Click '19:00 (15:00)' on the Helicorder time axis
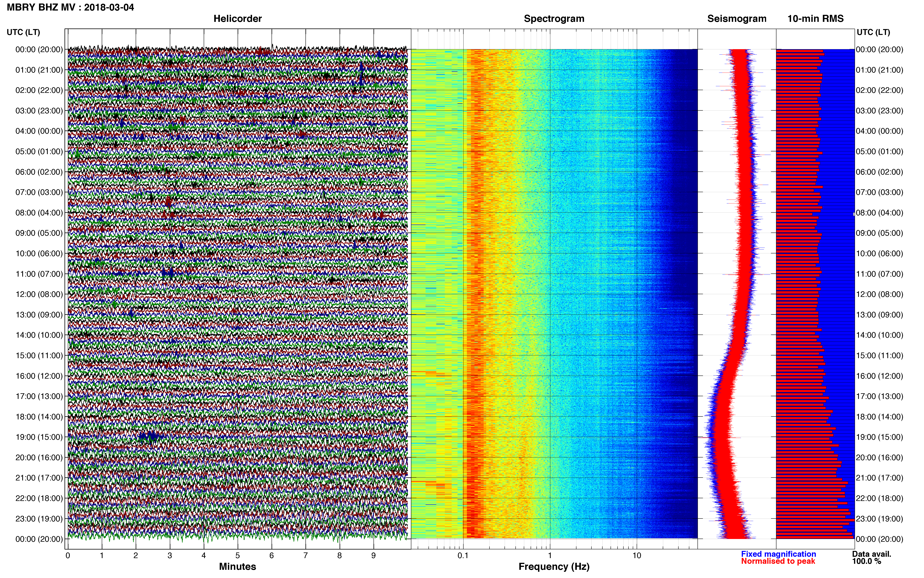Image resolution: width=924 pixels, height=578 pixels. coord(39,437)
